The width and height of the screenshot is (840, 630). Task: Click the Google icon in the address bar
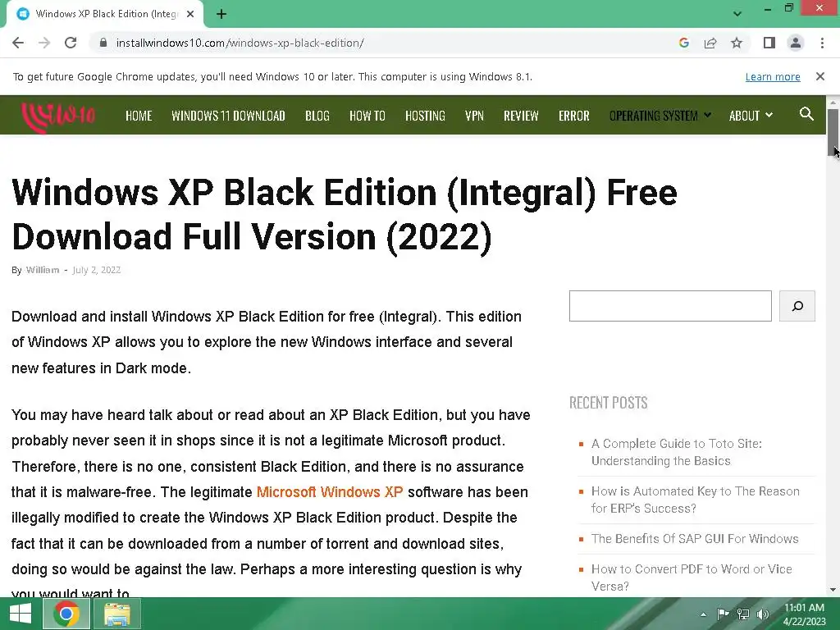pos(683,43)
